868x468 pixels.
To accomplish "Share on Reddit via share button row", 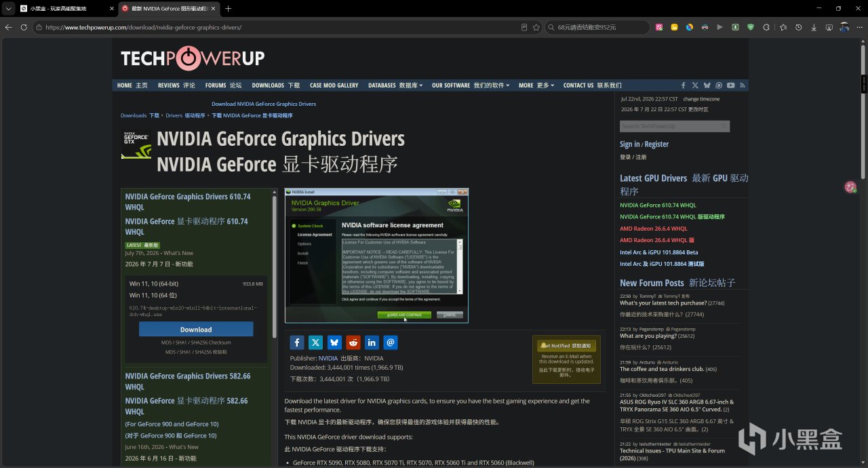I will (x=353, y=343).
